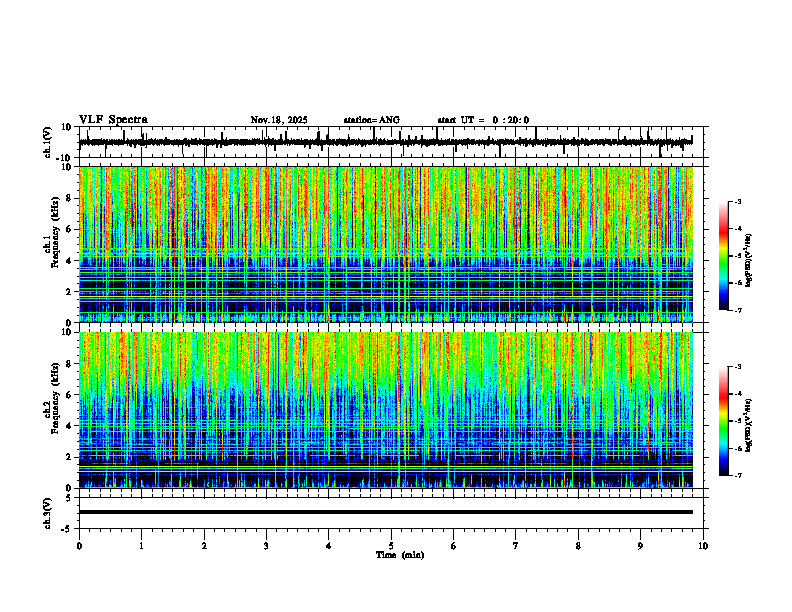Viewport: 792px width, 612px height.
Task: Click inside the ch.1 frequency spectrogram
Action: (385, 244)
